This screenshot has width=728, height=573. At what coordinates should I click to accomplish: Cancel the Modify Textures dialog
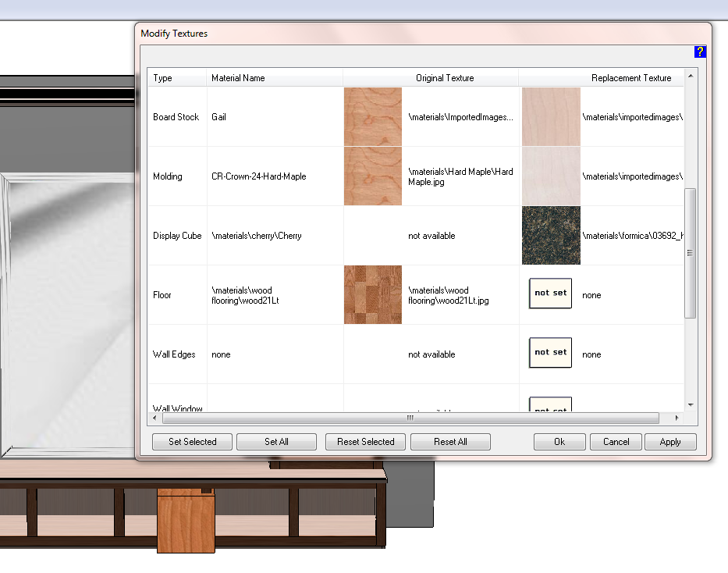(616, 442)
